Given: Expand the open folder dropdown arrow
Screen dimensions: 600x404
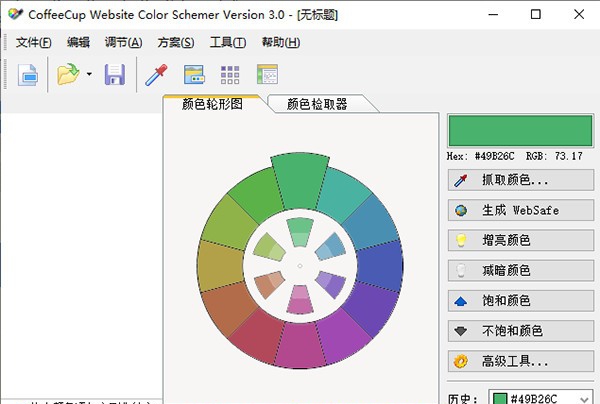Looking at the screenshot, I should pyautogui.click(x=88, y=74).
